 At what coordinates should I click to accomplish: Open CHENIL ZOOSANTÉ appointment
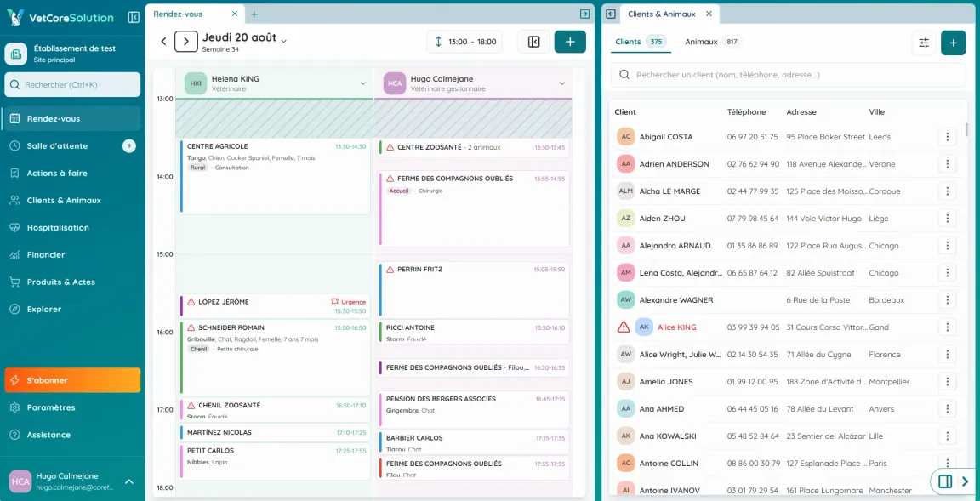[x=275, y=409]
